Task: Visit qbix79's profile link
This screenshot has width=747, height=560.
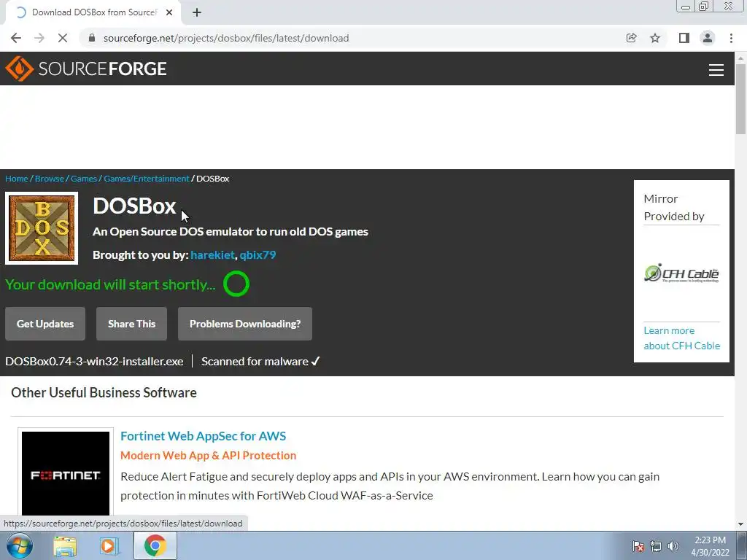Action: click(258, 254)
